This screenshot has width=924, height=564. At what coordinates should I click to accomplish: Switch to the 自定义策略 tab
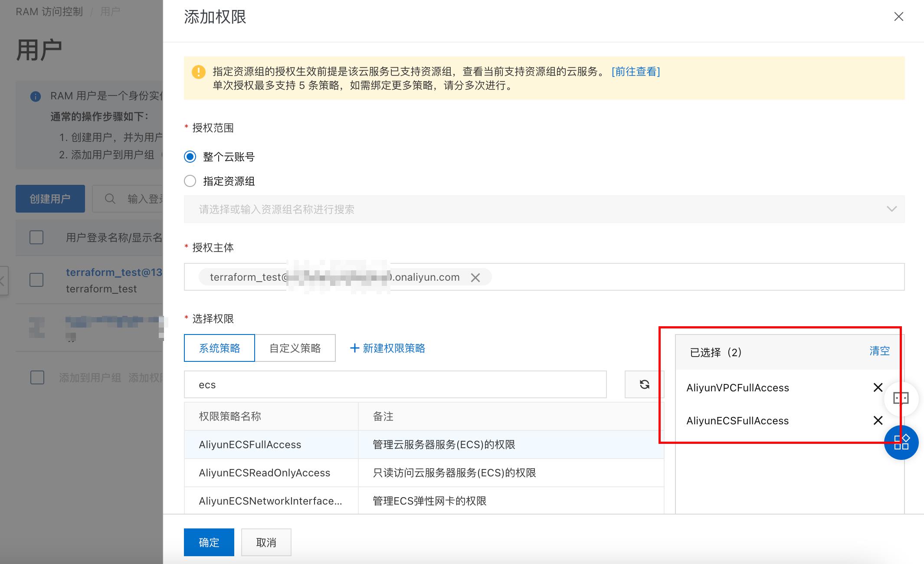click(295, 348)
